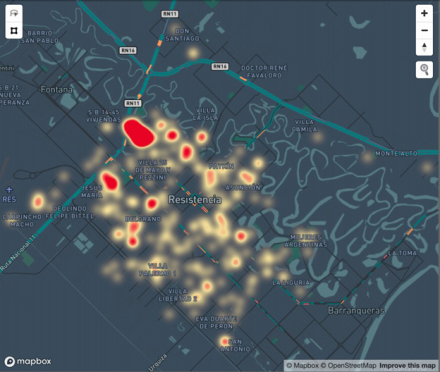Click the Barranqueras city label
440x372 pixels.
coord(356,311)
